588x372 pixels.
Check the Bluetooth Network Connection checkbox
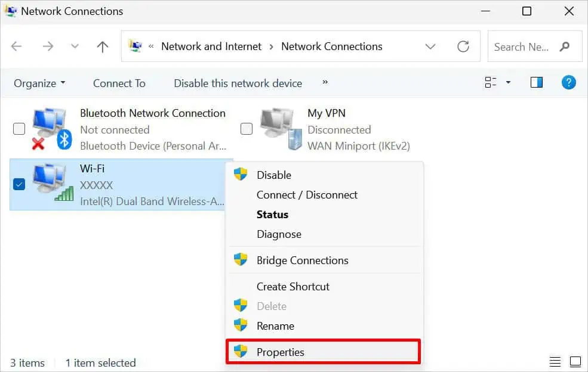click(19, 128)
